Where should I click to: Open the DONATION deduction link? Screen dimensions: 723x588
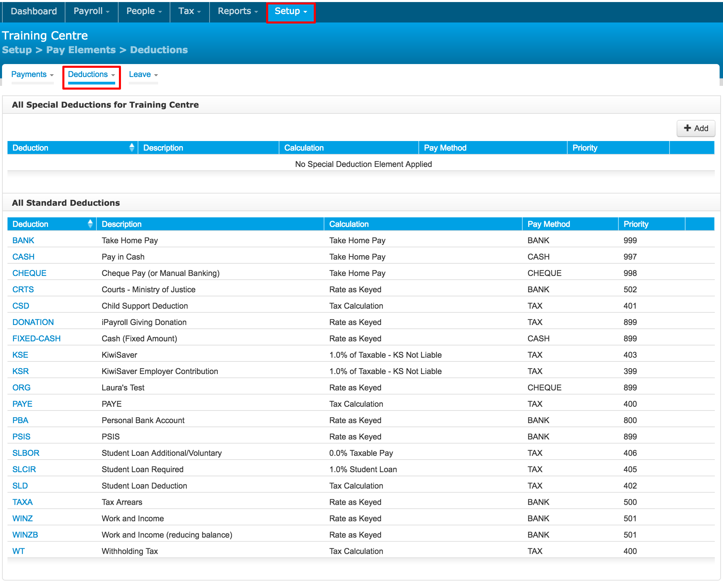point(33,322)
